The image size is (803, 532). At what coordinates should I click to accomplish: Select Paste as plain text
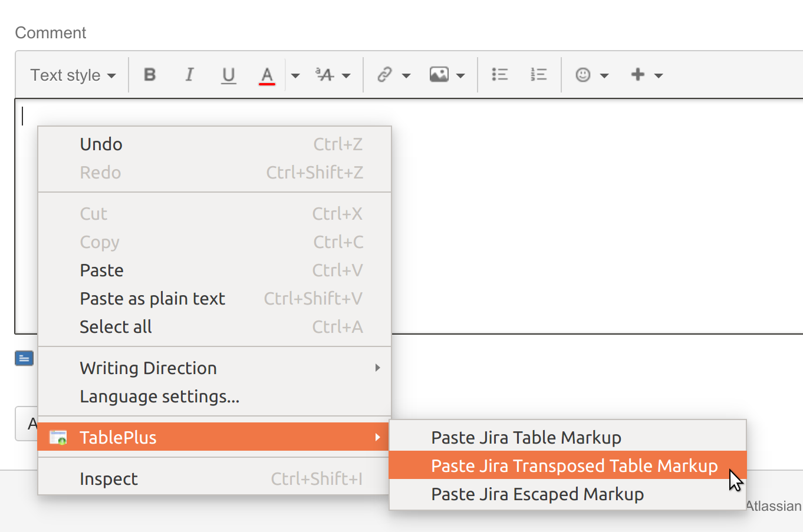pos(215,299)
